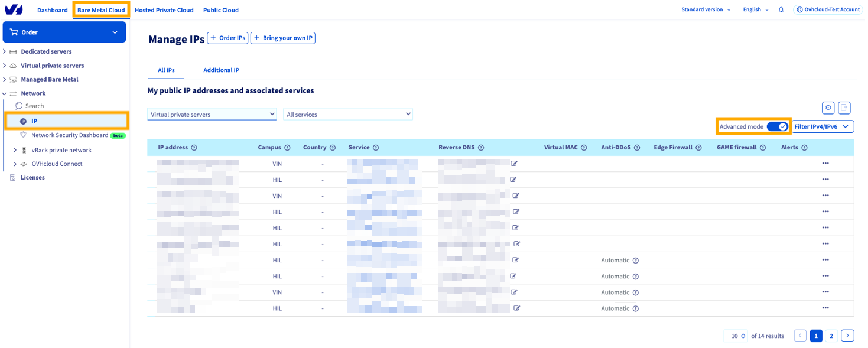This screenshot has height=348, width=868.
Task: Open the Filter IPv4/IPv6 dropdown
Action: click(823, 126)
